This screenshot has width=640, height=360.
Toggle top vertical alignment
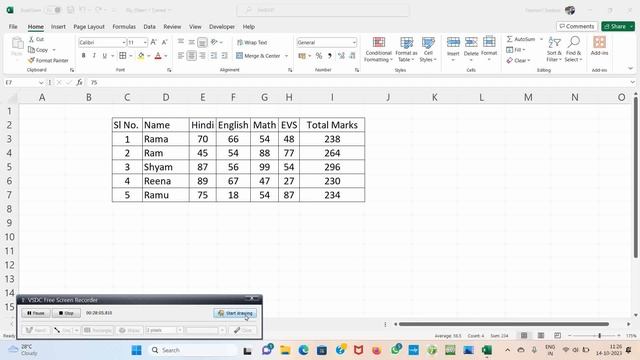(181, 42)
